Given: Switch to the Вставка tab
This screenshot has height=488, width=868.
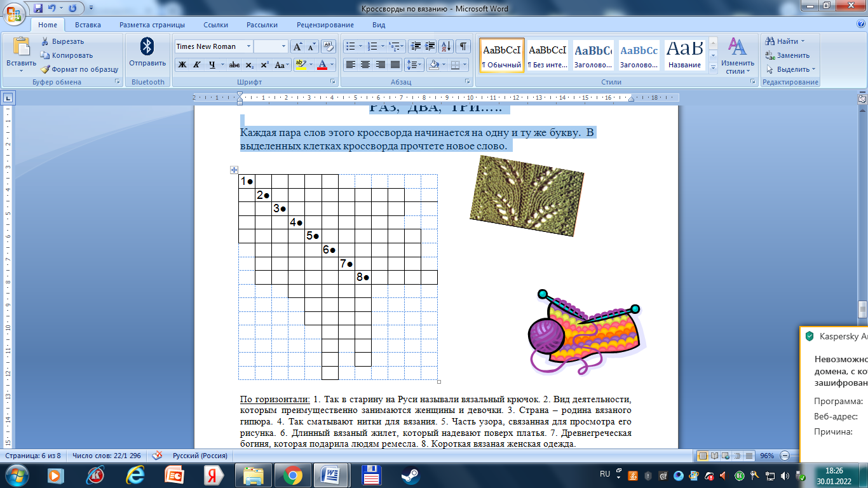Looking at the screenshot, I should coord(88,25).
